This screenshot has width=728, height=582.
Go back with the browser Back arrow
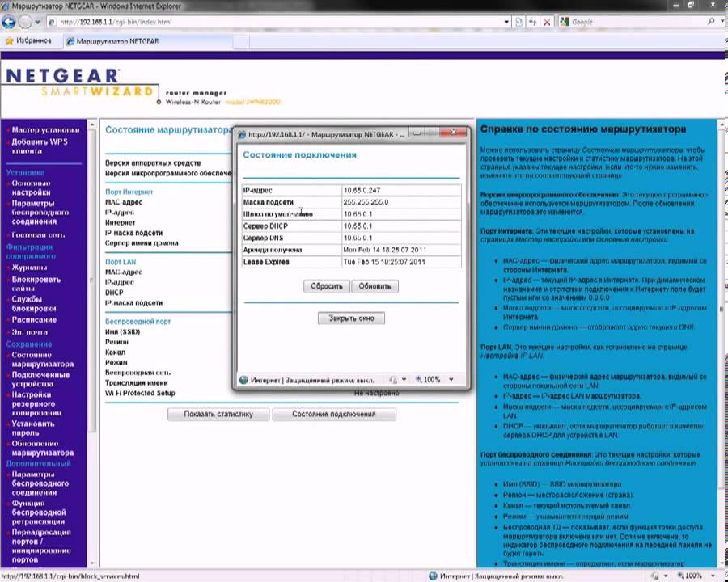pyautogui.click(x=9, y=22)
